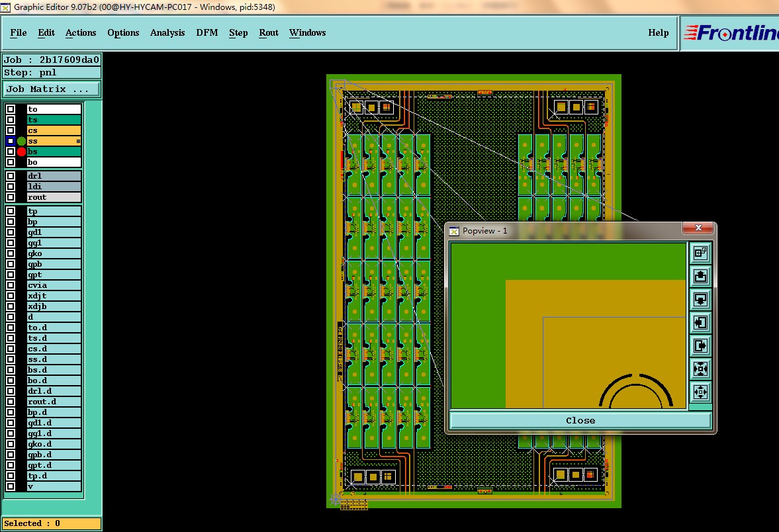
Task: Select the bp layer name
Action: 54,222
